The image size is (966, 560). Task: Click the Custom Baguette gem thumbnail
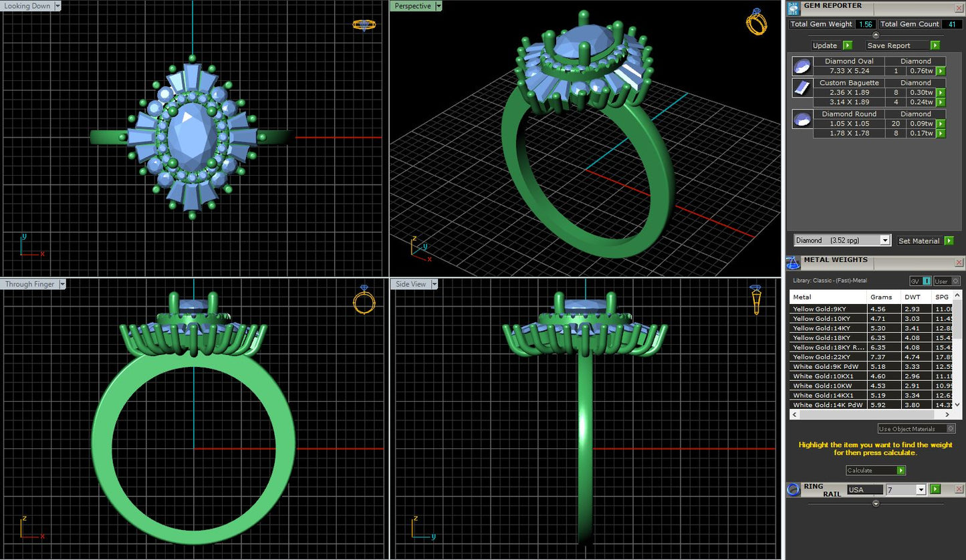tap(802, 88)
